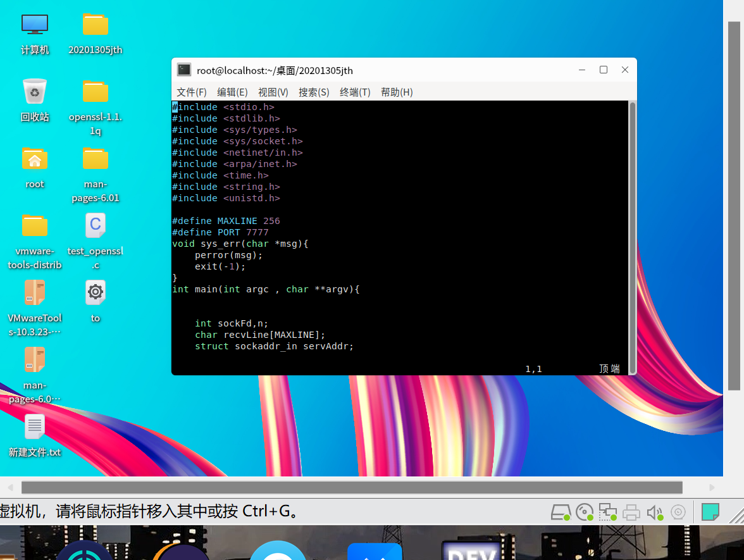Click the VMware CD/DVD drive status icon
Image resolution: width=744 pixels, height=560 pixels.
[585, 513]
